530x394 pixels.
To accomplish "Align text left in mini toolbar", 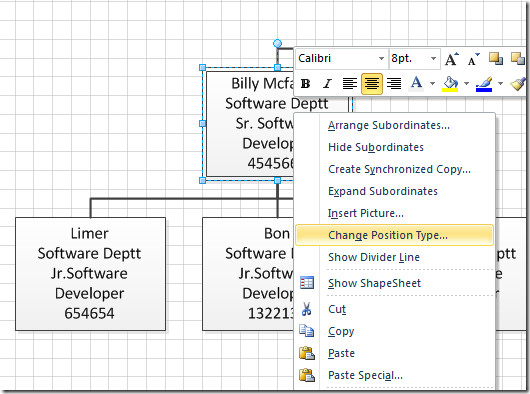I will (350, 83).
